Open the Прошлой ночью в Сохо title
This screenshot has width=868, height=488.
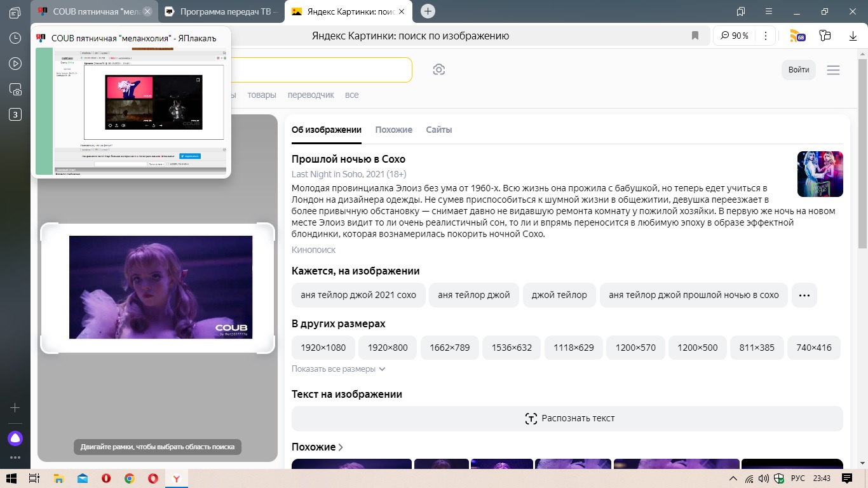click(x=348, y=159)
